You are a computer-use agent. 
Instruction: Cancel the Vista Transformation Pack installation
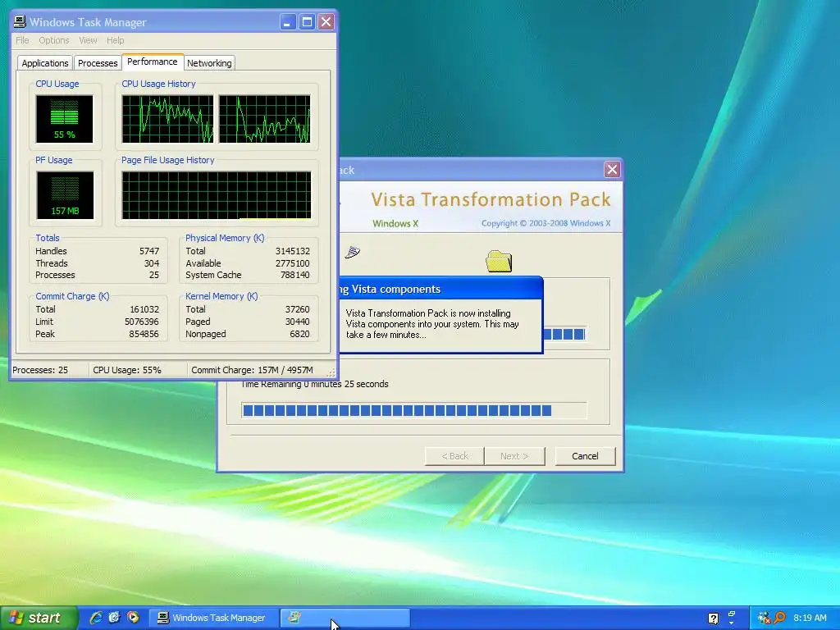[585, 456]
